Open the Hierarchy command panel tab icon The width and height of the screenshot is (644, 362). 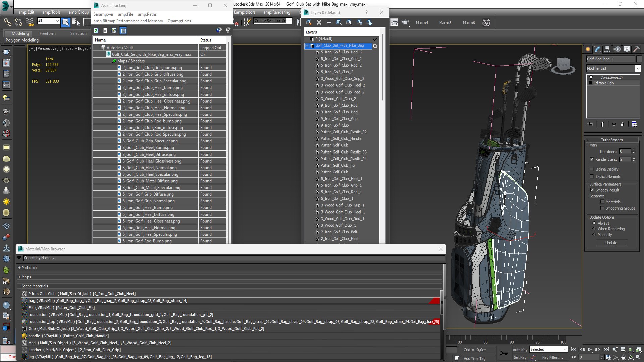[x=607, y=49]
